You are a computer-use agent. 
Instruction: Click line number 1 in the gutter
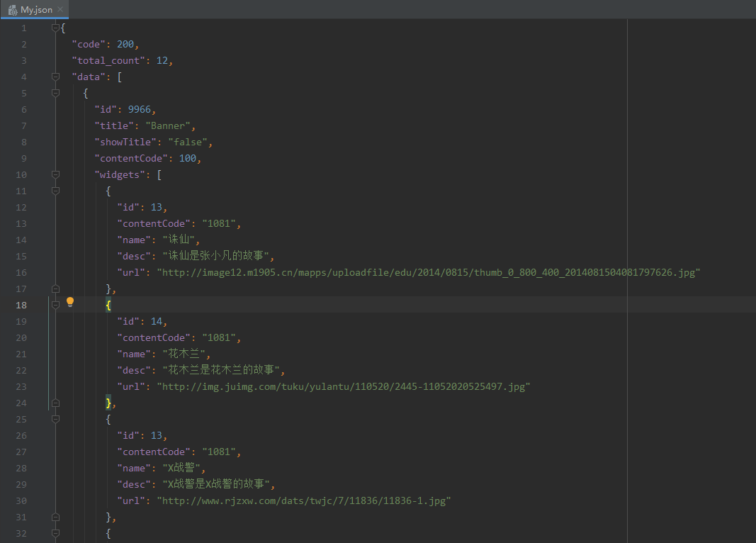[24, 28]
